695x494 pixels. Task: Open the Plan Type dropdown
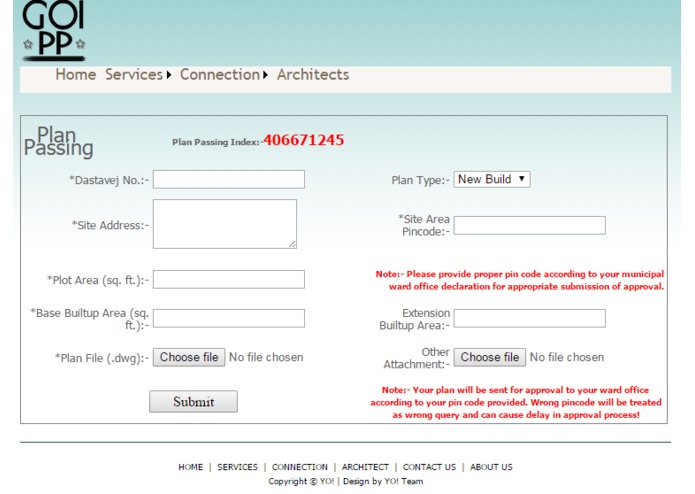click(x=492, y=179)
